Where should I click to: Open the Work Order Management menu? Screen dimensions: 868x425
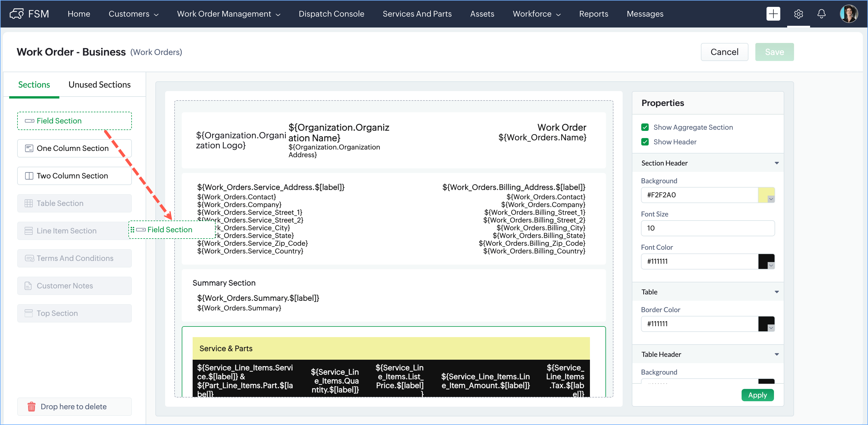click(x=228, y=14)
